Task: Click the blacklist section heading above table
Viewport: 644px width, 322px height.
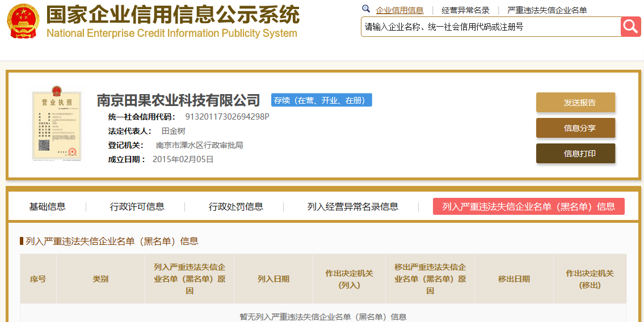Action: (x=112, y=241)
